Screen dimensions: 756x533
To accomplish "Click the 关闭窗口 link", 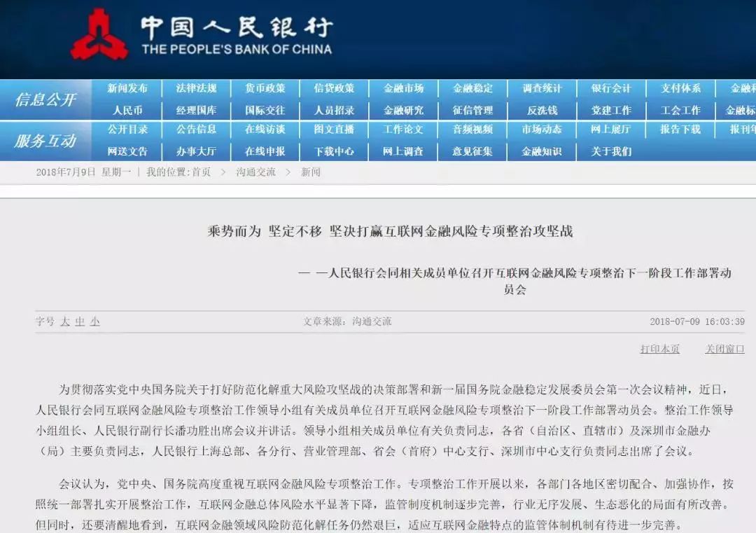I will point(724,349).
